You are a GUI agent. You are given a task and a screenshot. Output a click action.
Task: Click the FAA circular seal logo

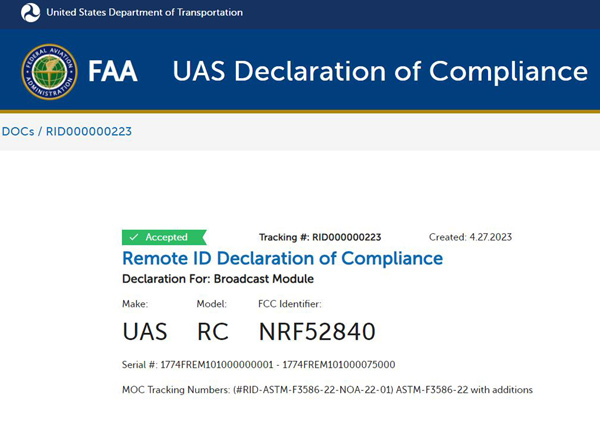point(50,72)
